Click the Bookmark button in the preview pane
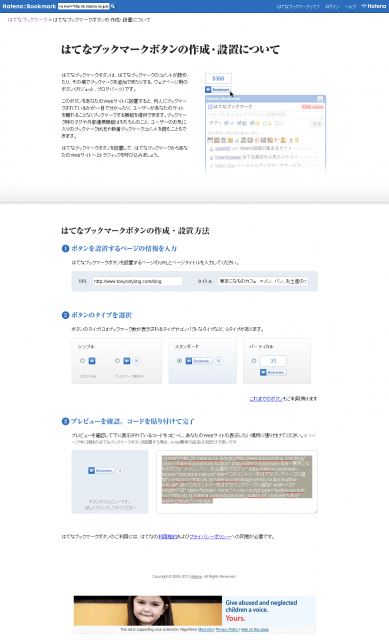The image size is (389, 640). tap(101, 471)
